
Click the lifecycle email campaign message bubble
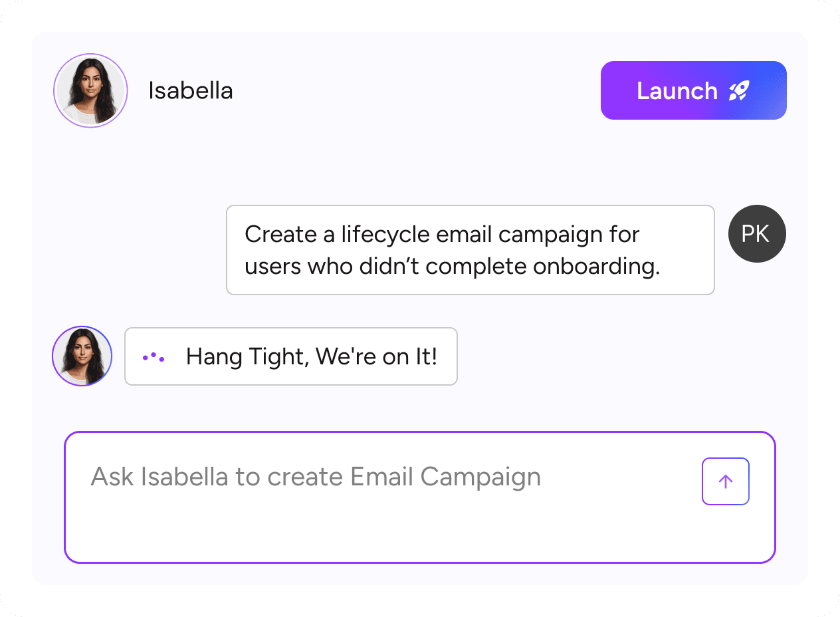[471, 250]
